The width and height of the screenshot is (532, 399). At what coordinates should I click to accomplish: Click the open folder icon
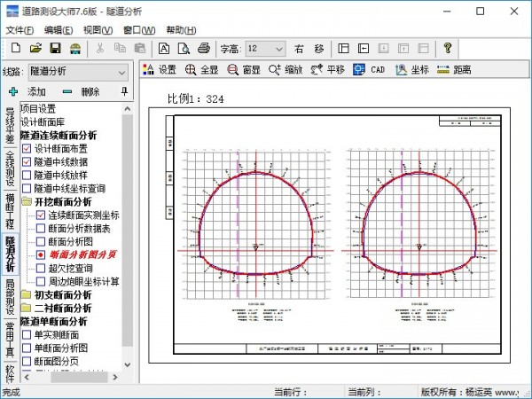(x=35, y=48)
